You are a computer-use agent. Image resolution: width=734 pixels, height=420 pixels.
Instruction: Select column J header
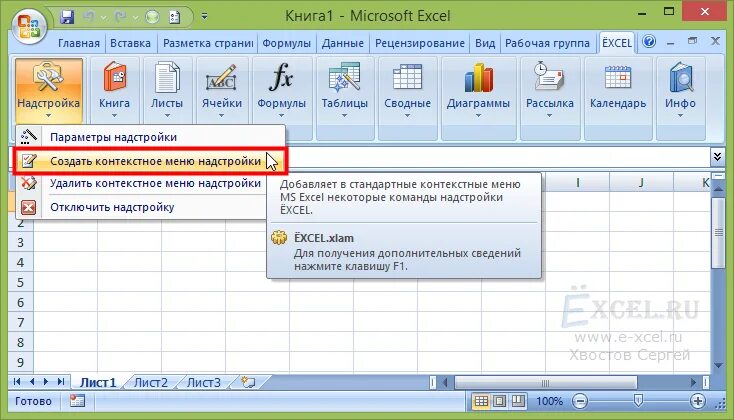tap(641, 182)
